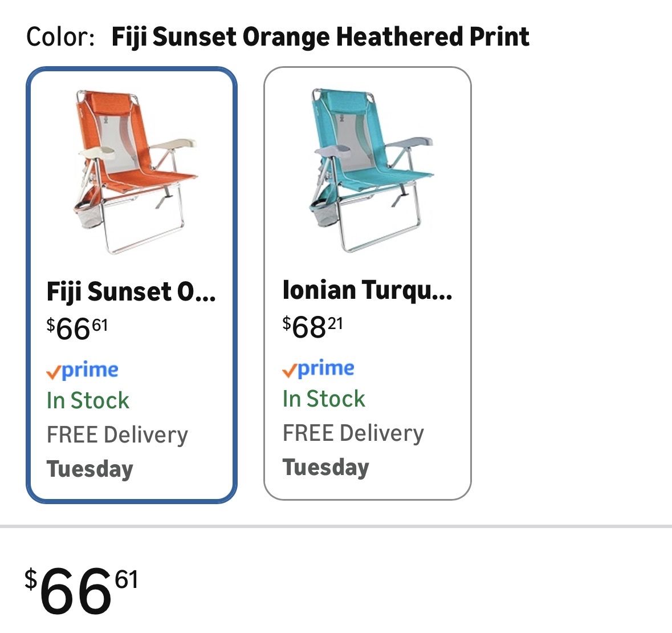Click the $66.61 price in the orange card
672x633 pixels.
tap(77, 329)
